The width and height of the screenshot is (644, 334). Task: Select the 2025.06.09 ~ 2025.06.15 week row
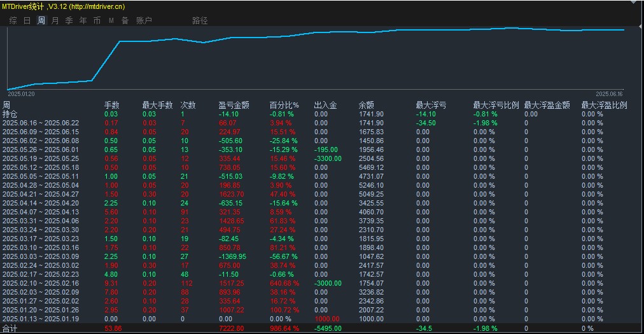(322, 132)
